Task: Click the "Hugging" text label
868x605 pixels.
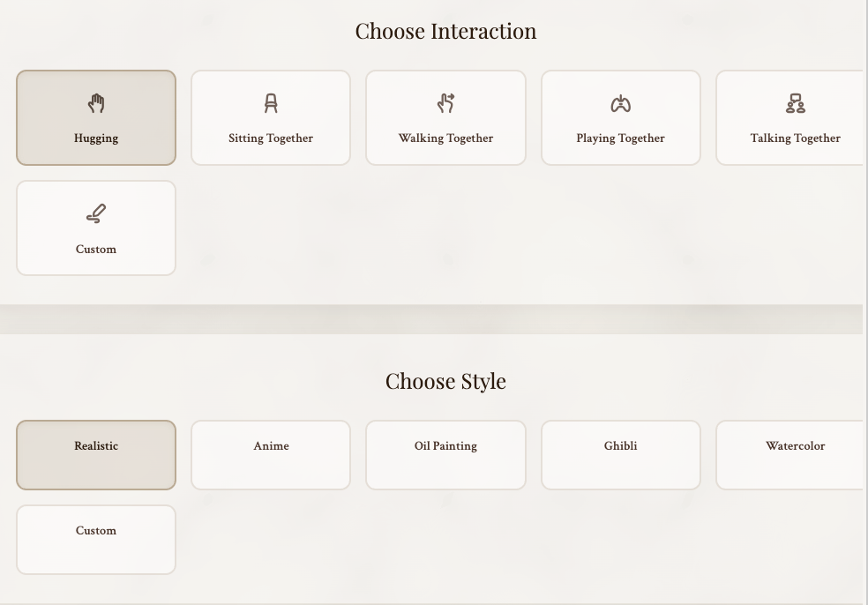Action: coord(96,138)
